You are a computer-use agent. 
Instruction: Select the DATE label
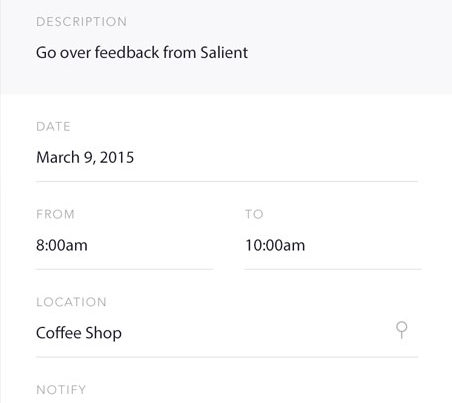53,127
